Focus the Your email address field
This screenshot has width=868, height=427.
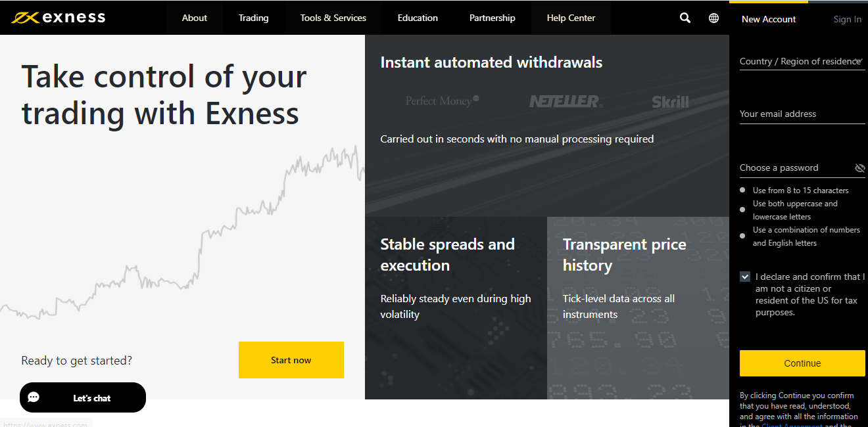[802, 114]
